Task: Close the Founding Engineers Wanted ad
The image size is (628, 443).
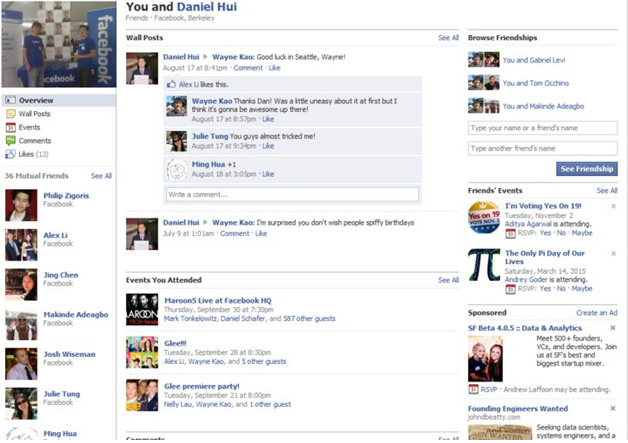Action: [613, 409]
